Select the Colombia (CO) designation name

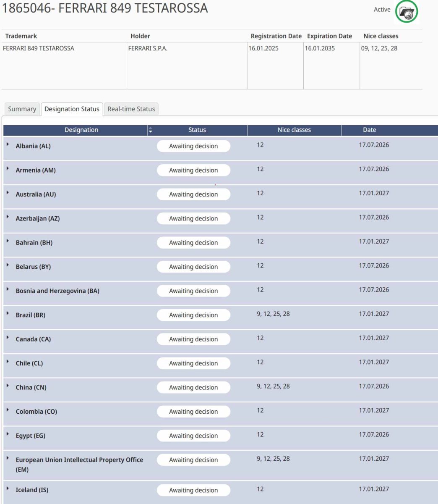[x=36, y=412]
